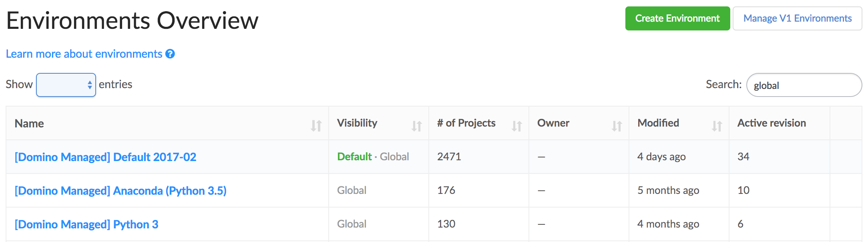This screenshot has height=242, width=868.
Task: Sort by Visibility column sort icon
Action: point(417,126)
